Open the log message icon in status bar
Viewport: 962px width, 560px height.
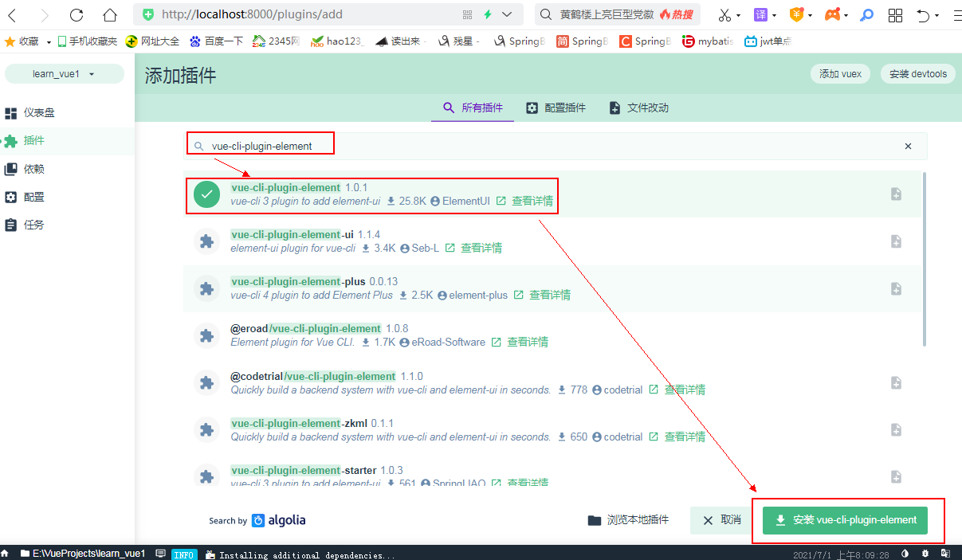tap(160, 554)
